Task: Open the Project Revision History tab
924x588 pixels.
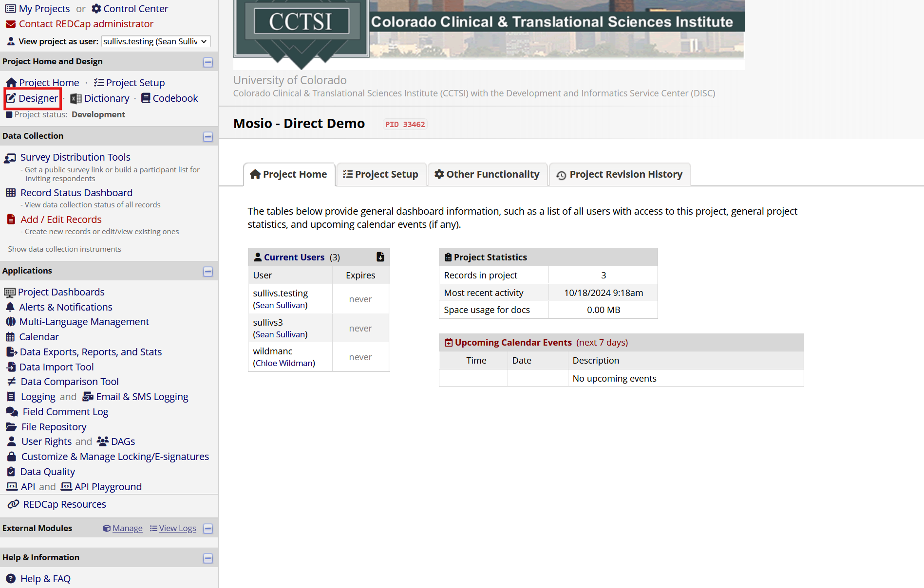Action: tap(620, 174)
